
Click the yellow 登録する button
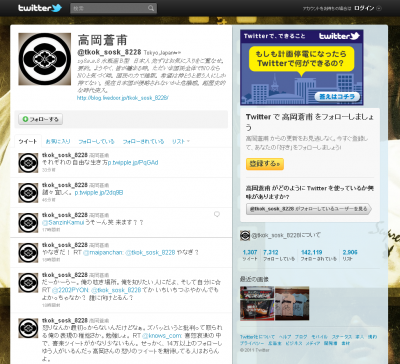pyautogui.click(x=265, y=164)
